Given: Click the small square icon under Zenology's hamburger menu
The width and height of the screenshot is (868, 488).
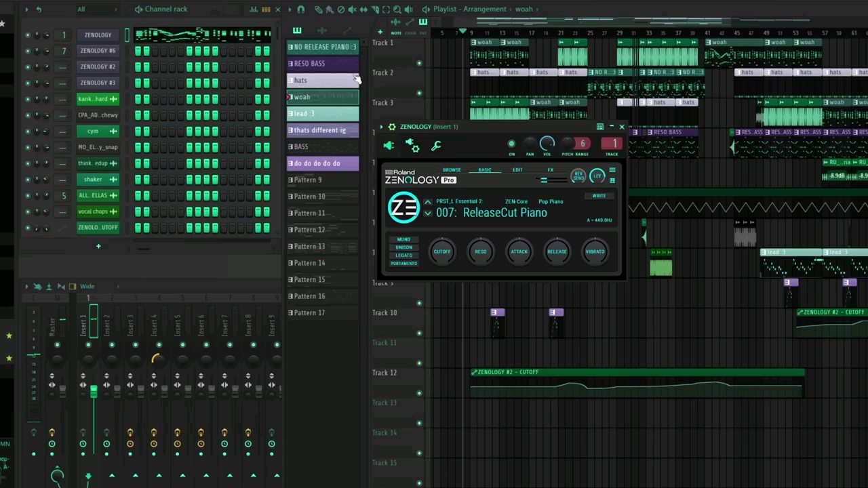Looking at the screenshot, I should pos(612,180).
